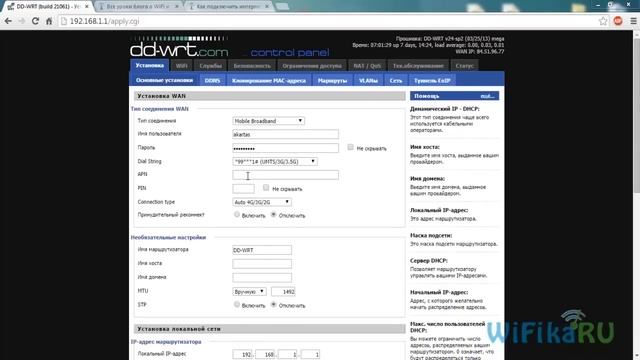This screenshot has width=640, height=360.
Task: Open a new browser tab
Action: pyautogui.click(x=282, y=7)
